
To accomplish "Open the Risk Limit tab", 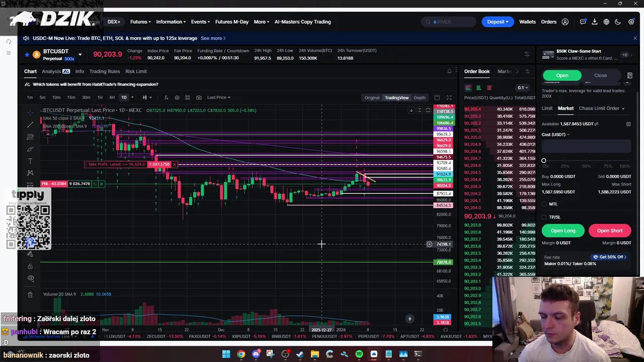I will (136, 71).
